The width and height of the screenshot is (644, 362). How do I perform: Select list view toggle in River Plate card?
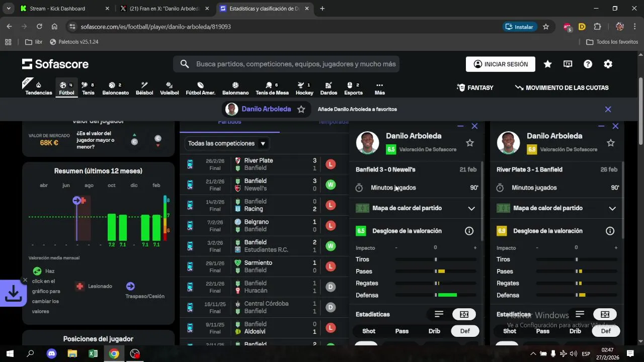point(580,314)
